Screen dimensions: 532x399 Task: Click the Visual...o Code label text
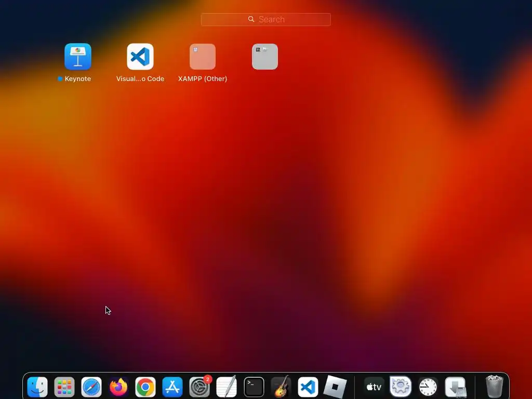[x=140, y=79]
